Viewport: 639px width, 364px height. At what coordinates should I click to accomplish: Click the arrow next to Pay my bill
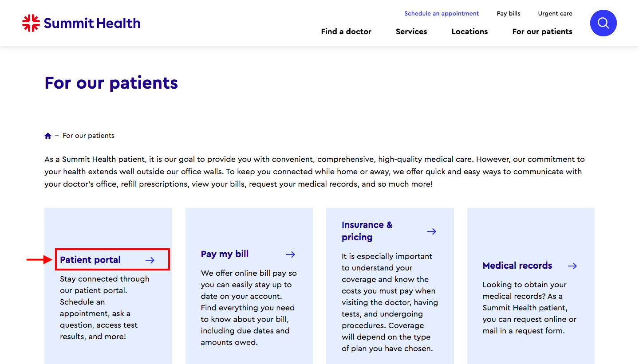[291, 254]
